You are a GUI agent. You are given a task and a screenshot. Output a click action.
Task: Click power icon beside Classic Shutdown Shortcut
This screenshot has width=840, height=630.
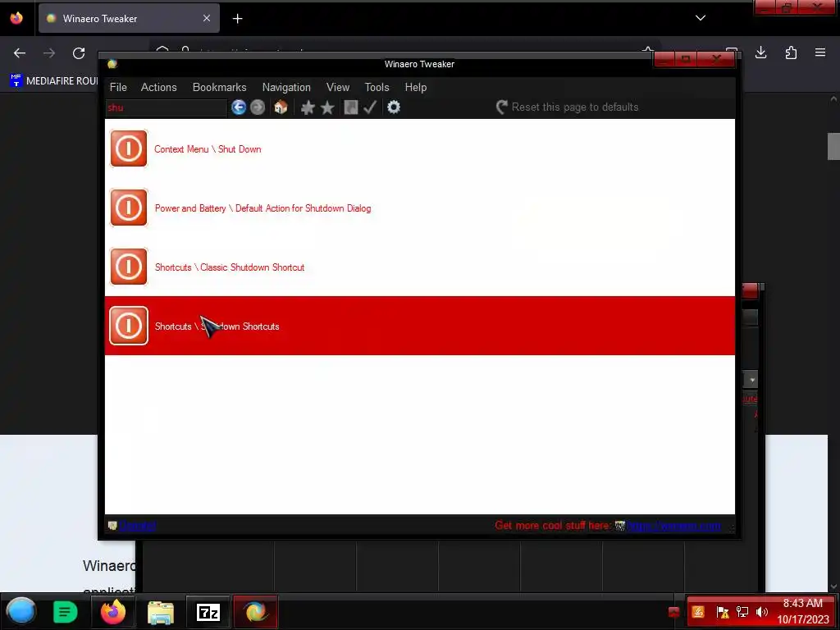129,267
